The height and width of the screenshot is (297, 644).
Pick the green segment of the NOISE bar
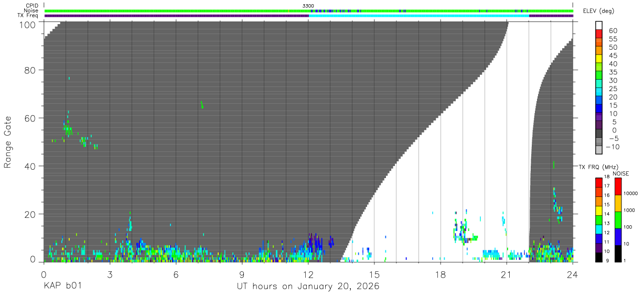pyautogui.click(x=618, y=219)
